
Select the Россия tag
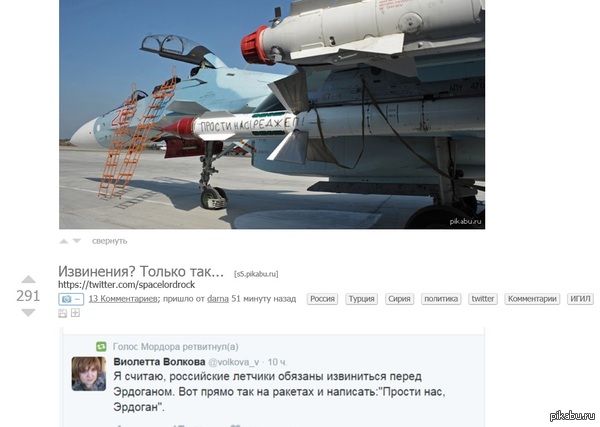[x=322, y=299]
